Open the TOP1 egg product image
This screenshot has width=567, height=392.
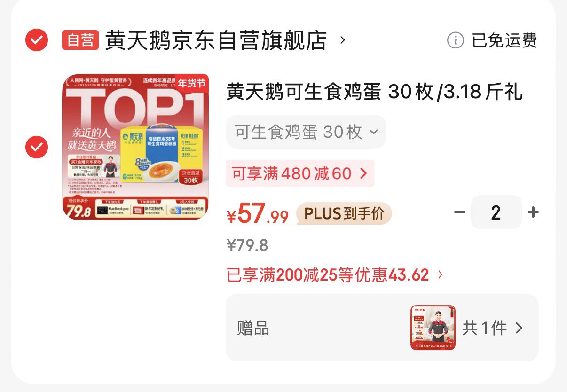135,147
